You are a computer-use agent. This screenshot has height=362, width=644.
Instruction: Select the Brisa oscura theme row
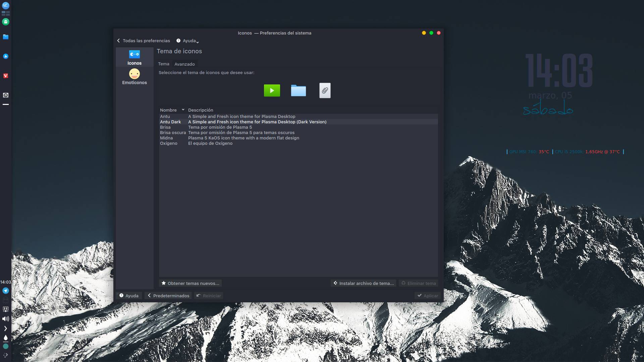(235, 132)
